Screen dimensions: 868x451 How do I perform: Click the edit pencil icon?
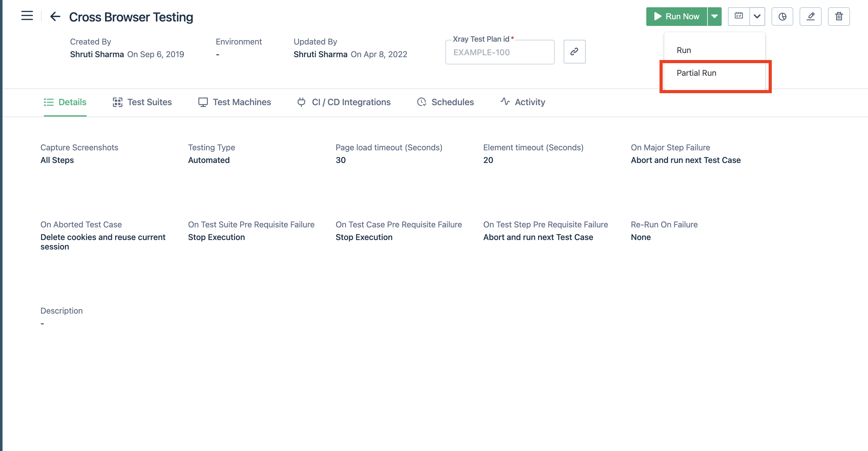[x=811, y=16]
